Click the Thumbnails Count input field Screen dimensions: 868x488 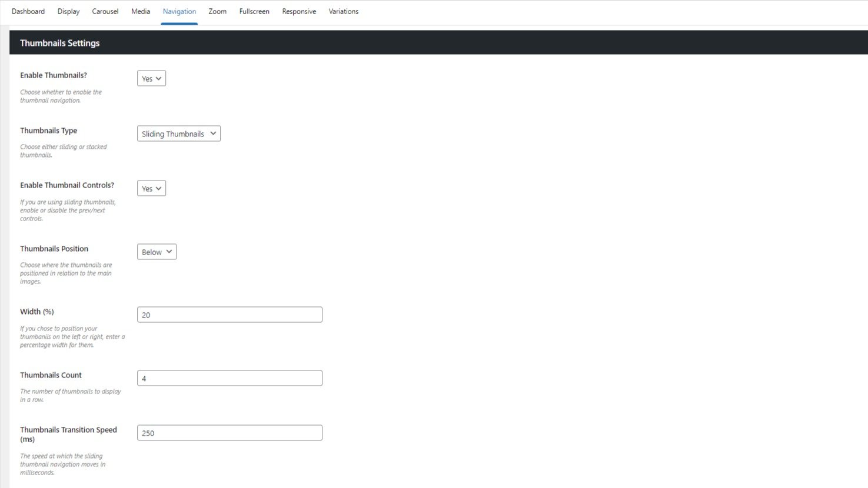coord(229,377)
